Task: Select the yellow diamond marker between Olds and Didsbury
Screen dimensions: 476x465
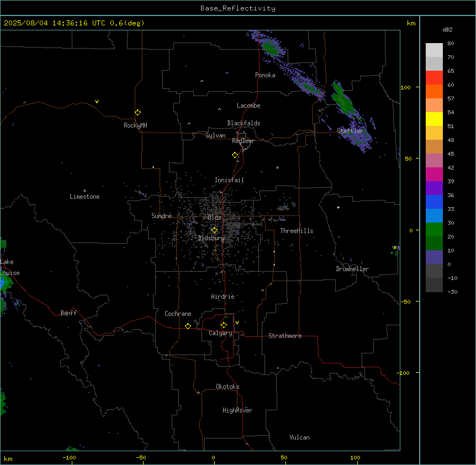Action: (214, 230)
